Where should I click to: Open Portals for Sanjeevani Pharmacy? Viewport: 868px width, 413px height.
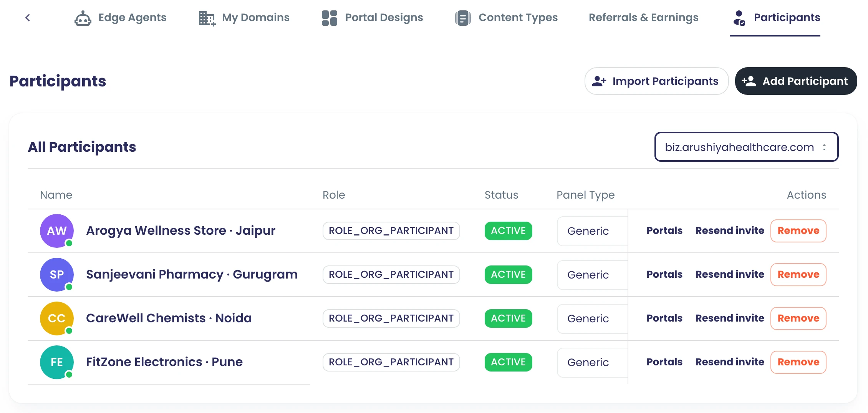664,274
